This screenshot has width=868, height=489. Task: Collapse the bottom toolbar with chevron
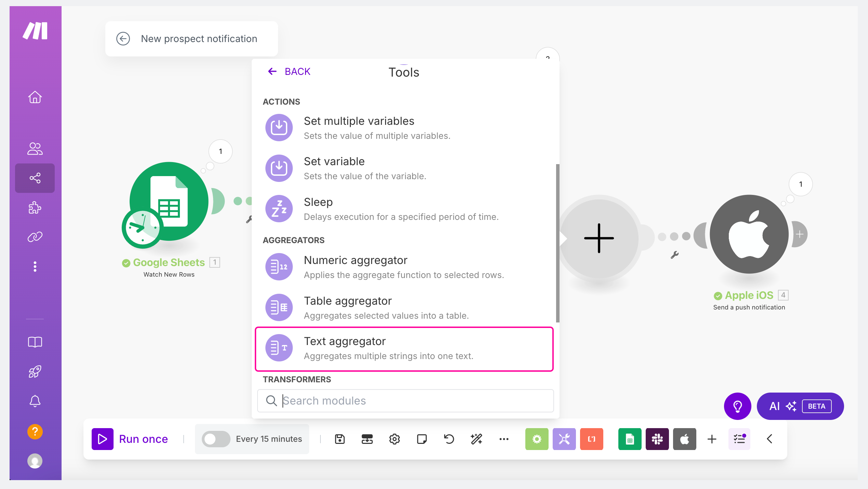coord(770,439)
